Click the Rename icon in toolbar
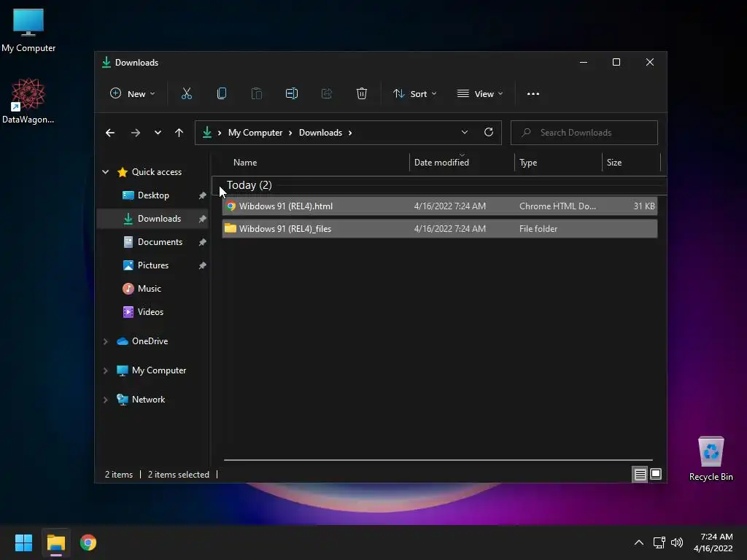The image size is (747, 560). click(x=292, y=94)
